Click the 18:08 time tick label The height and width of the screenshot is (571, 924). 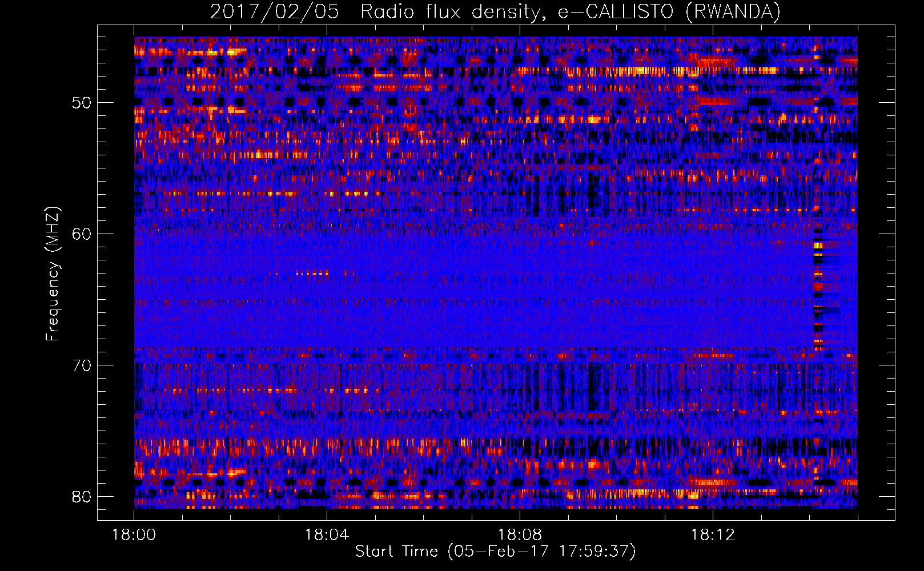click(x=520, y=535)
